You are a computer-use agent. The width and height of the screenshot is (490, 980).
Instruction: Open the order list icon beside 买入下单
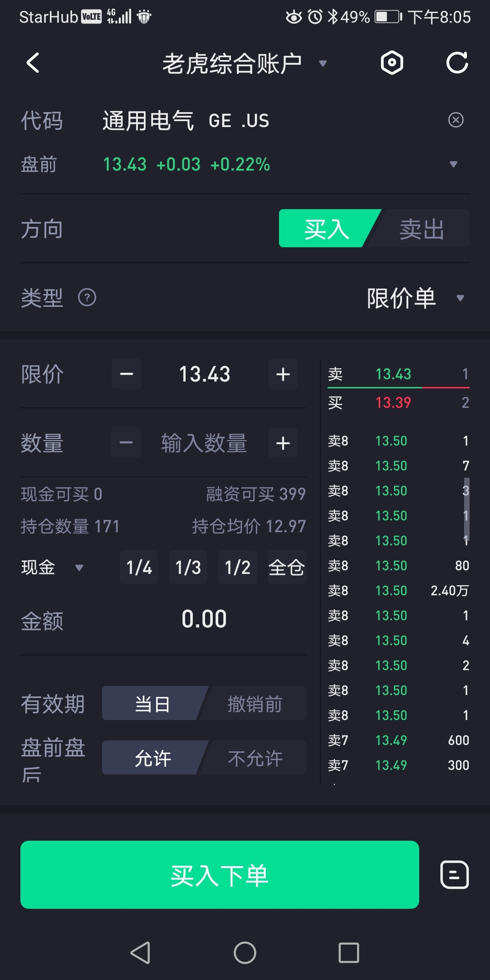point(455,875)
